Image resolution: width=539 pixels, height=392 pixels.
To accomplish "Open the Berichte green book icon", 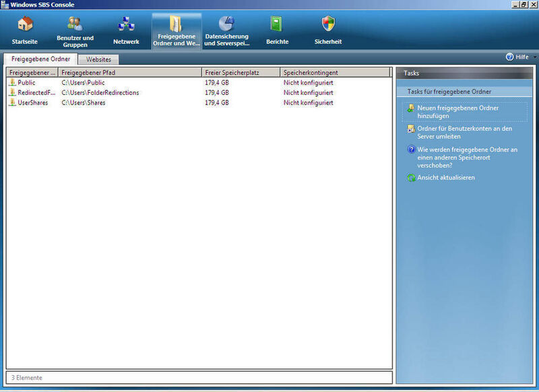I will pyautogui.click(x=277, y=24).
